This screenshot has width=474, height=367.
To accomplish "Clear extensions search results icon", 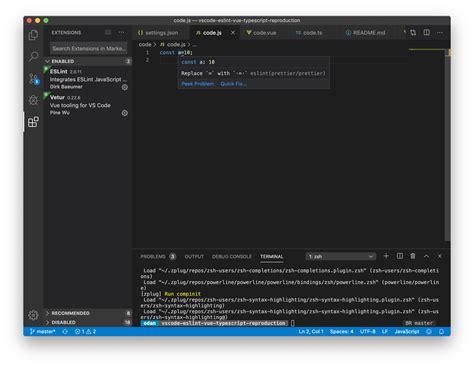I will (x=108, y=32).
